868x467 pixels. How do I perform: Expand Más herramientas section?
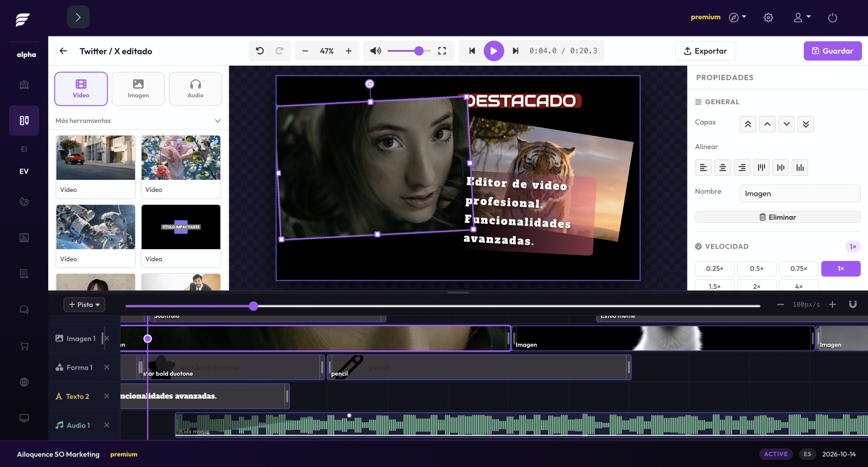(x=138, y=121)
